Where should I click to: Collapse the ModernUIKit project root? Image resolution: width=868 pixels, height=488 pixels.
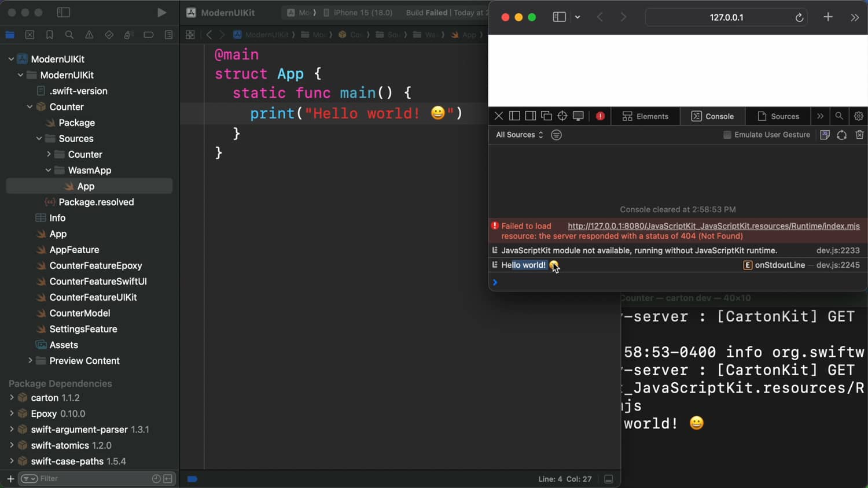tap(11, 59)
